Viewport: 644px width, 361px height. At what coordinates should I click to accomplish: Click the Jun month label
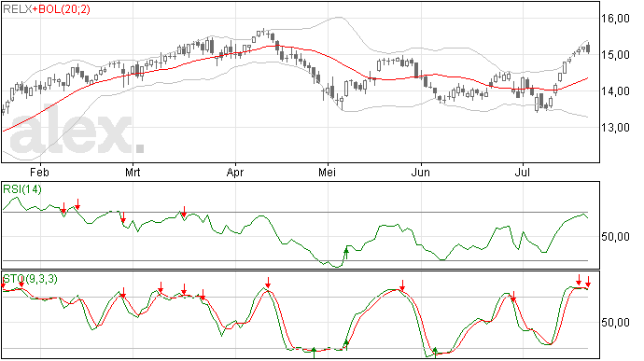click(x=421, y=172)
